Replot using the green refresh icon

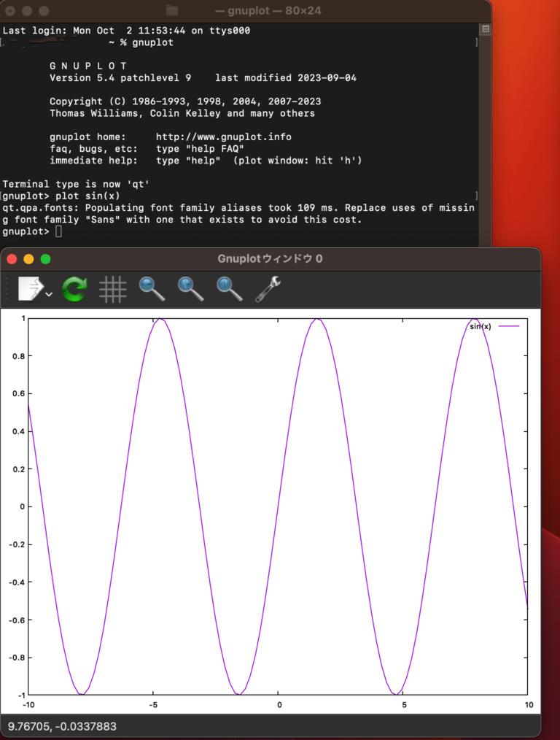(74, 289)
